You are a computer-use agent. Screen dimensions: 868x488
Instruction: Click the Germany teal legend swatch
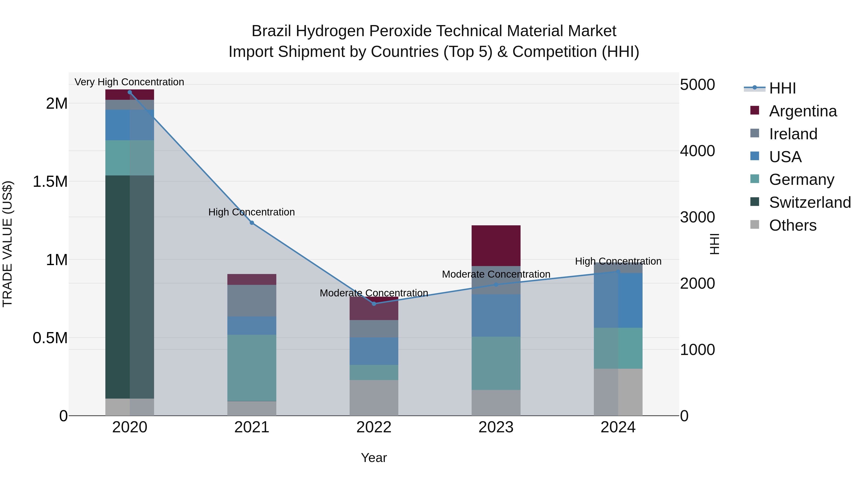[755, 179]
